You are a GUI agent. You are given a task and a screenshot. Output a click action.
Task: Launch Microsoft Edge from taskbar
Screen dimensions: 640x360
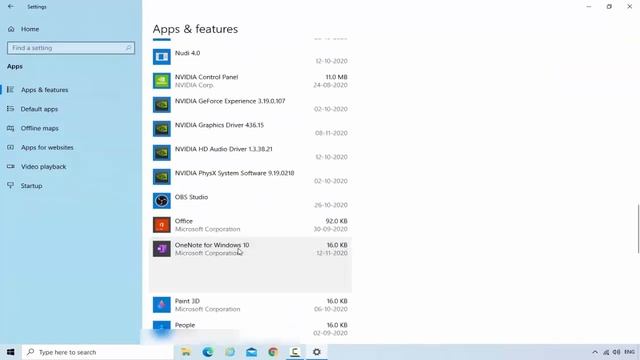coord(208,352)
